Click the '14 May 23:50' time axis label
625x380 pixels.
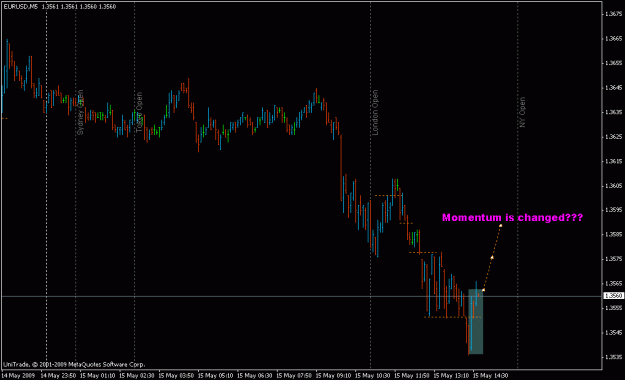click(59, 376)
